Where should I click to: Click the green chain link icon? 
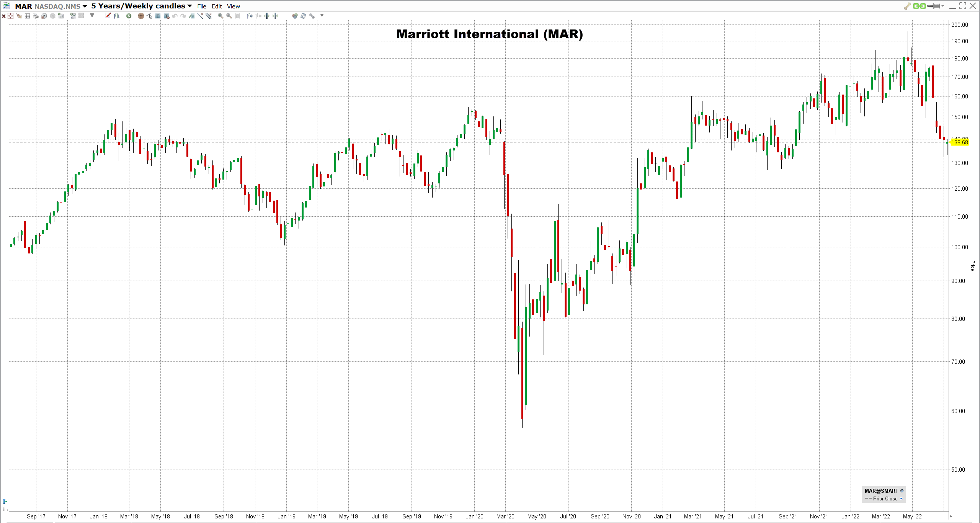(919, 6)
